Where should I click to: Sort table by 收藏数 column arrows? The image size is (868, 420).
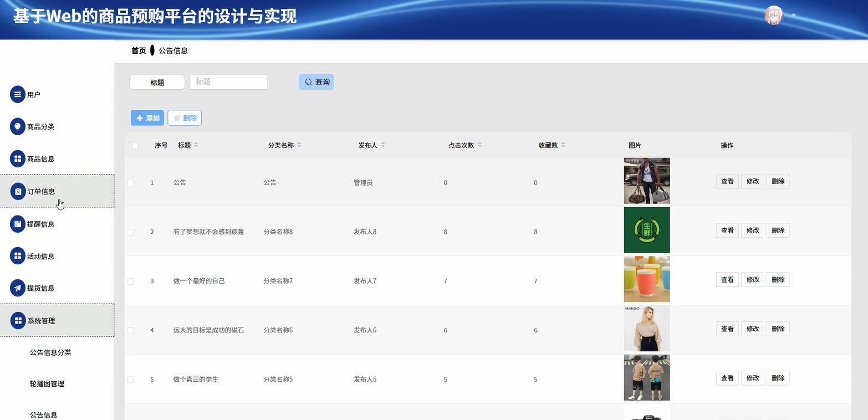click(x=563, y=145)
